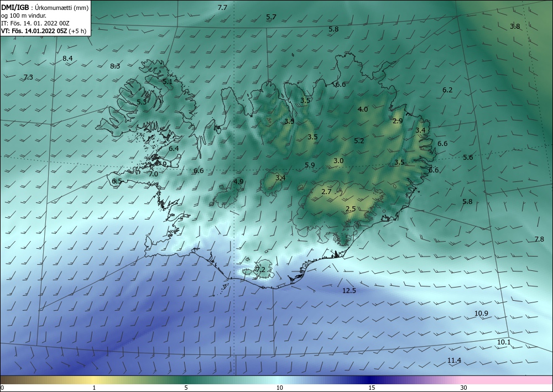Click the 2.5 value on the glacier

[351, 209]
